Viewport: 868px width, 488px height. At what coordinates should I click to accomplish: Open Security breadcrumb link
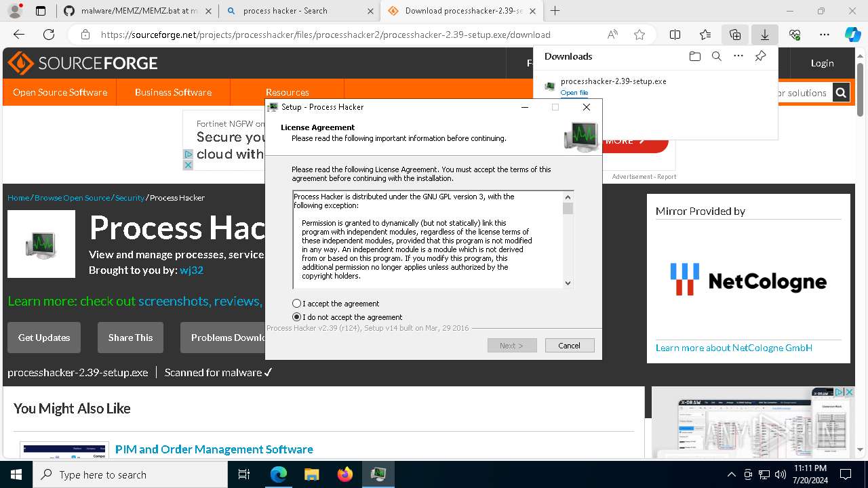point(130,198)
